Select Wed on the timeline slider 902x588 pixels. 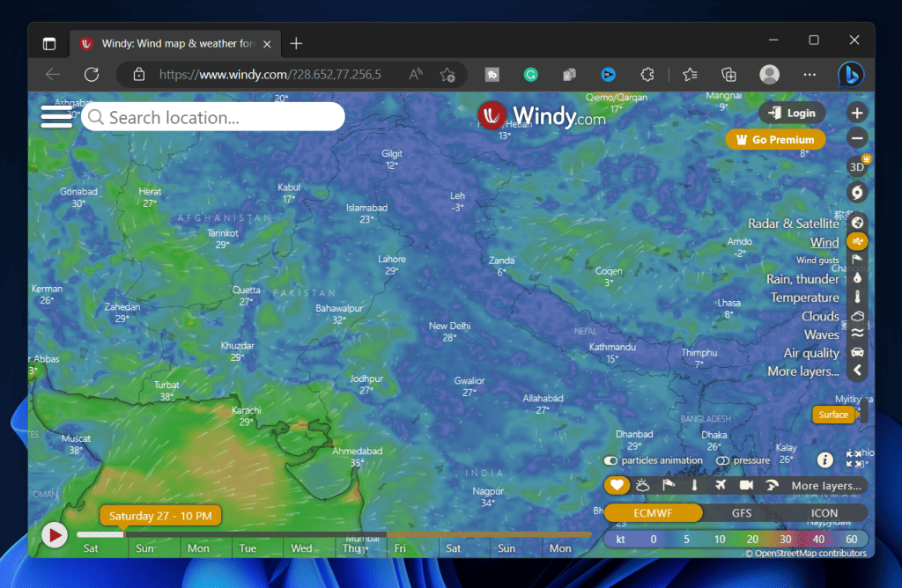[299, 548]
